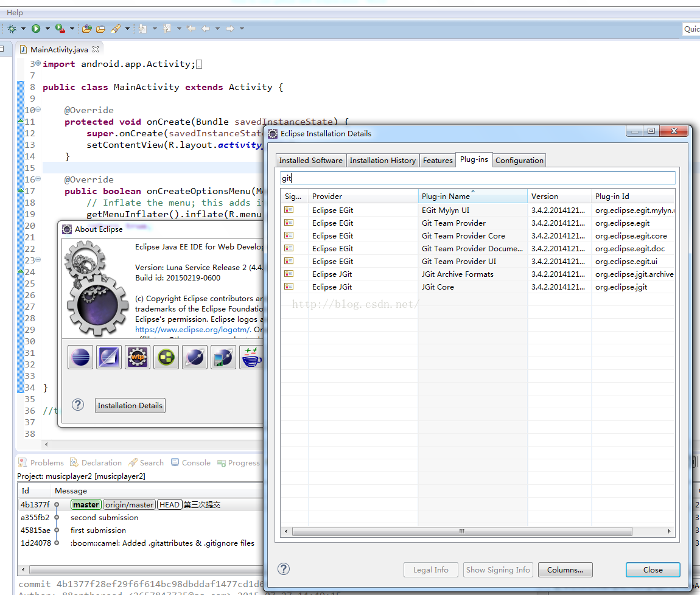
Task: Click the plug-in filter field containing 'git'
Action: (x=477, y=178)
